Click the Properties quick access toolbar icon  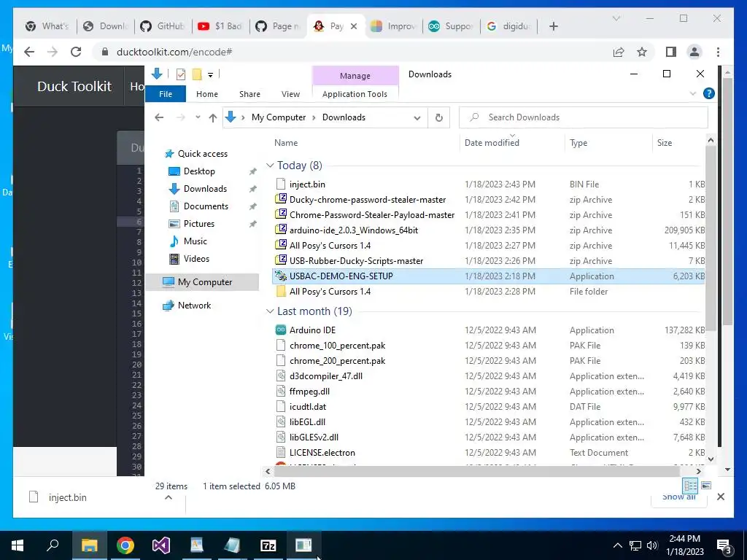pos(181,74)
